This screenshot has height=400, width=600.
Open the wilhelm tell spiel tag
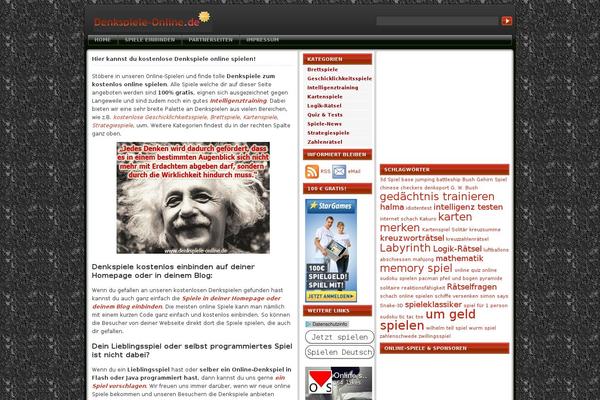tap(447, 328)
